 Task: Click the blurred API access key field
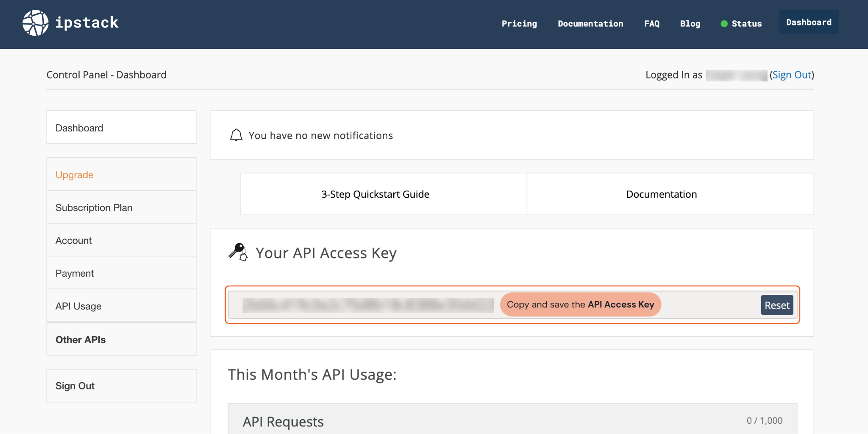[x=367, y=305]
